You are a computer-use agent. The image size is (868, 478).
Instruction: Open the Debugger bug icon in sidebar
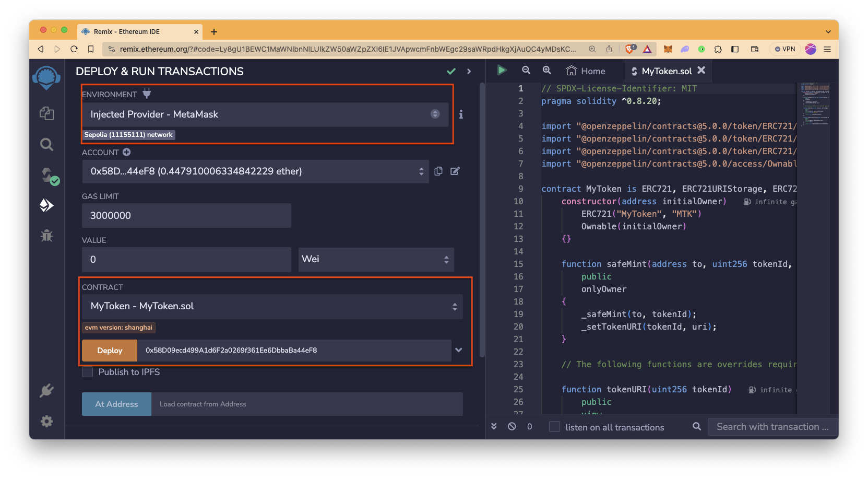pos(46,236)
